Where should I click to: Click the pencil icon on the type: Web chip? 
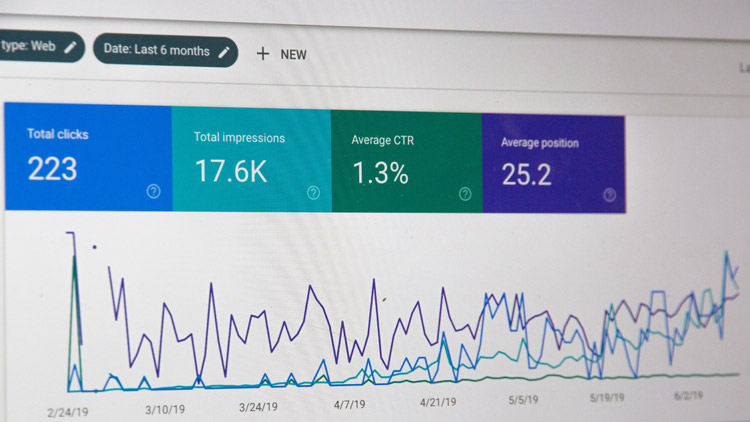pyautogui.click(x=70, y=46)
